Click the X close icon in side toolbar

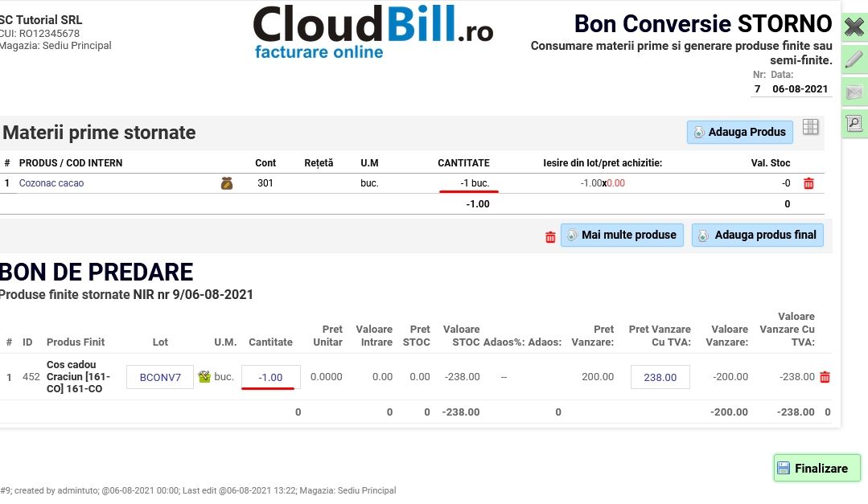click(x=854, y=27)
